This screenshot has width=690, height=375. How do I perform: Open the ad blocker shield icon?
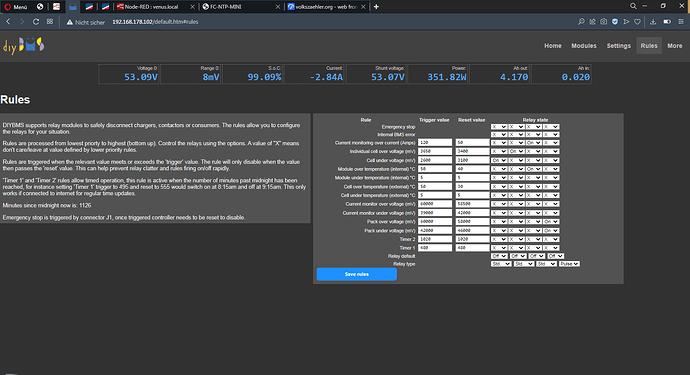[x=615, y=22]
